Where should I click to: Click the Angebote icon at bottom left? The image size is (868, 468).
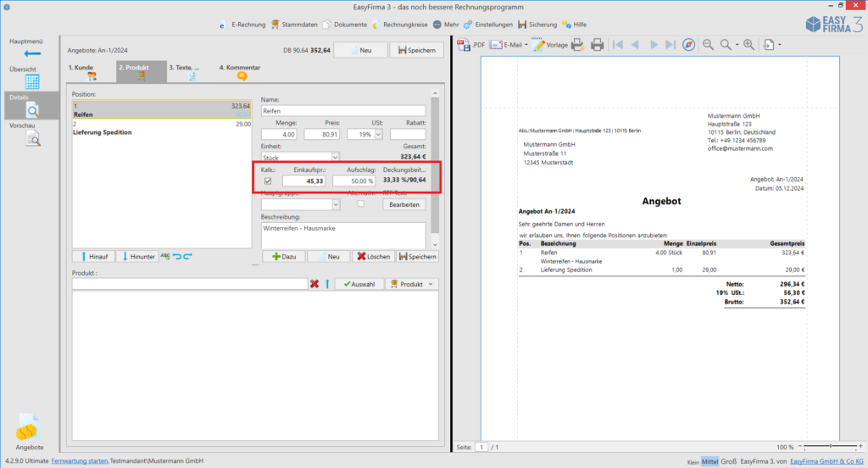tap(28, 427)
